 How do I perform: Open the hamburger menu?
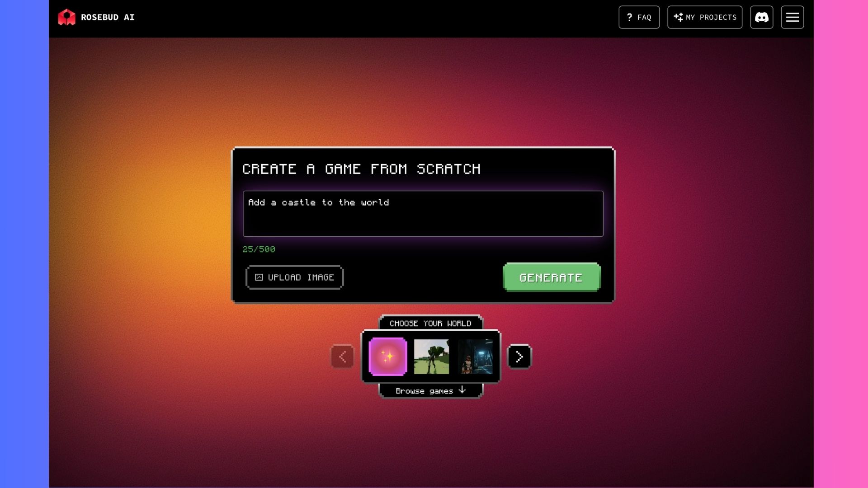[792, 17]
